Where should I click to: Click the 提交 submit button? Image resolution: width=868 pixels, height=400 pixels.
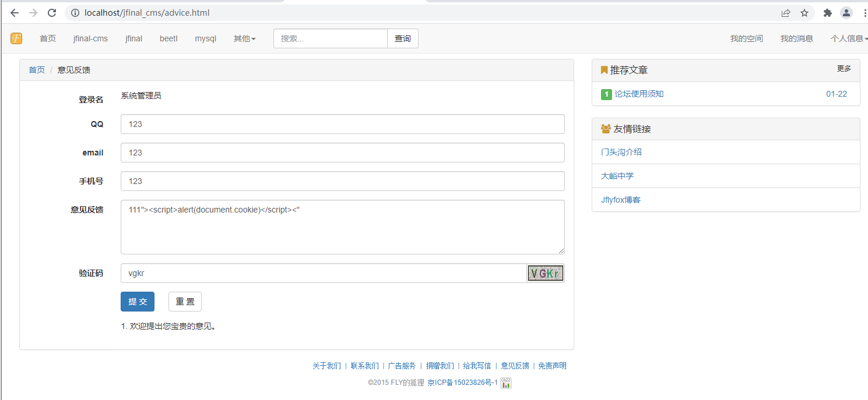(138, 302)
